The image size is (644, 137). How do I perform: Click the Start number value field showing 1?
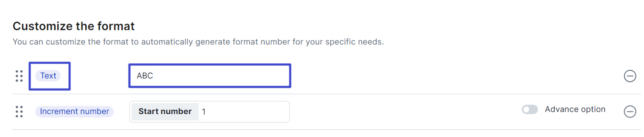(244, 111)
